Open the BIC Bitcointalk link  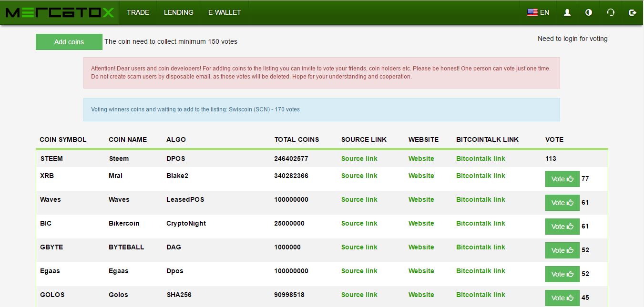point(480,223)
